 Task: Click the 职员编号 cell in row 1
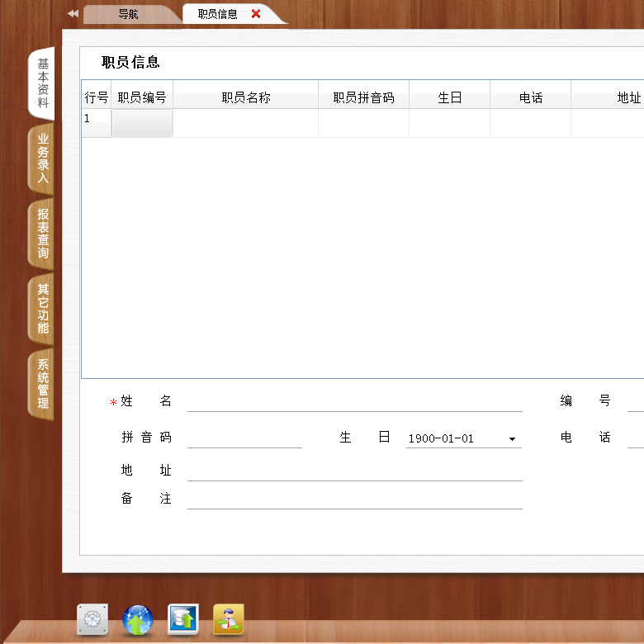(x=142, y=123)
